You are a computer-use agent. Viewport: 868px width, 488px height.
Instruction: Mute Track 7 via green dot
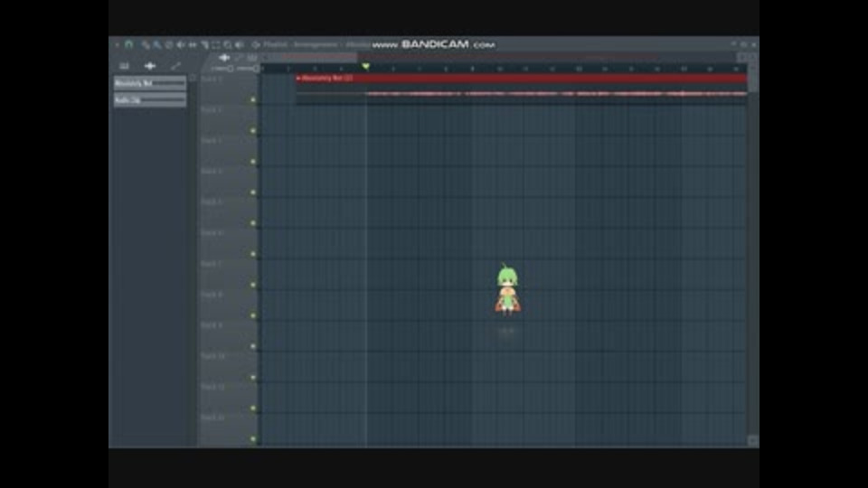[x=253, y=285]
